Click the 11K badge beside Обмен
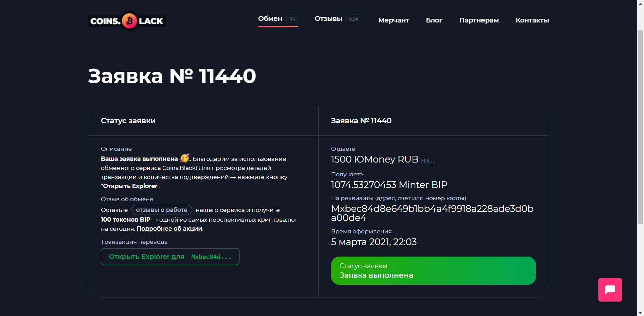The width and height of the screenshot is (644, 316). [x=292, y=19]
